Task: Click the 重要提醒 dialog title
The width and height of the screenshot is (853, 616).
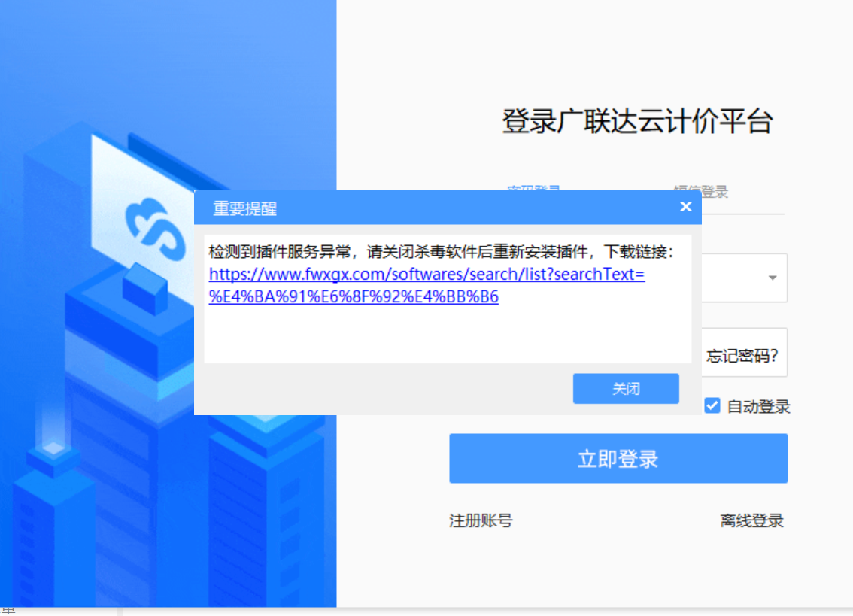Action: pos(244,208)
